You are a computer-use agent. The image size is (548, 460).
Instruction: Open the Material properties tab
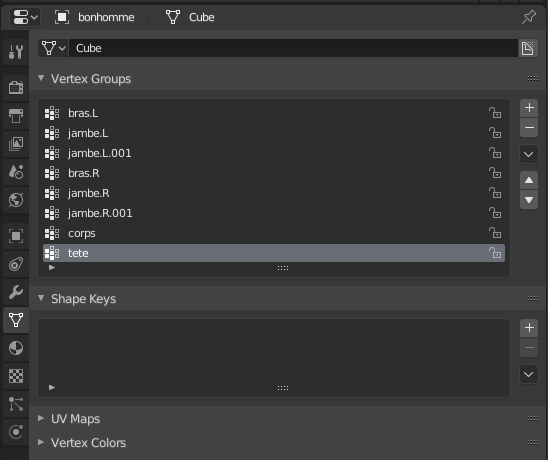coord(16,348)
